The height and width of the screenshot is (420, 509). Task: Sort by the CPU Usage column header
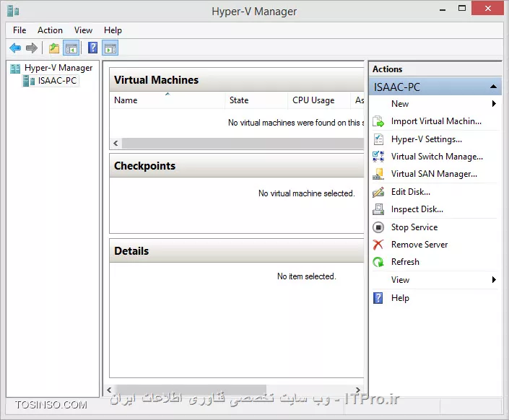point(319,100)
